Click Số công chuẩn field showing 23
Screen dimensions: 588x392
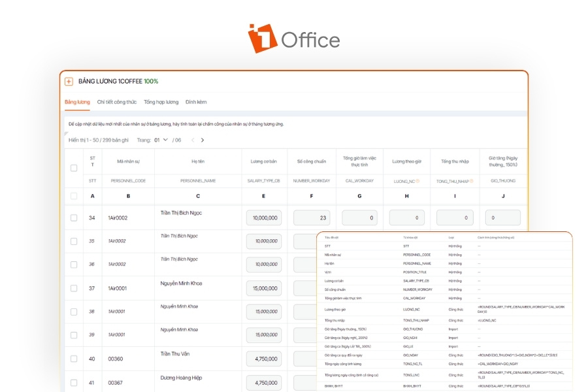(x=312, y=218)
